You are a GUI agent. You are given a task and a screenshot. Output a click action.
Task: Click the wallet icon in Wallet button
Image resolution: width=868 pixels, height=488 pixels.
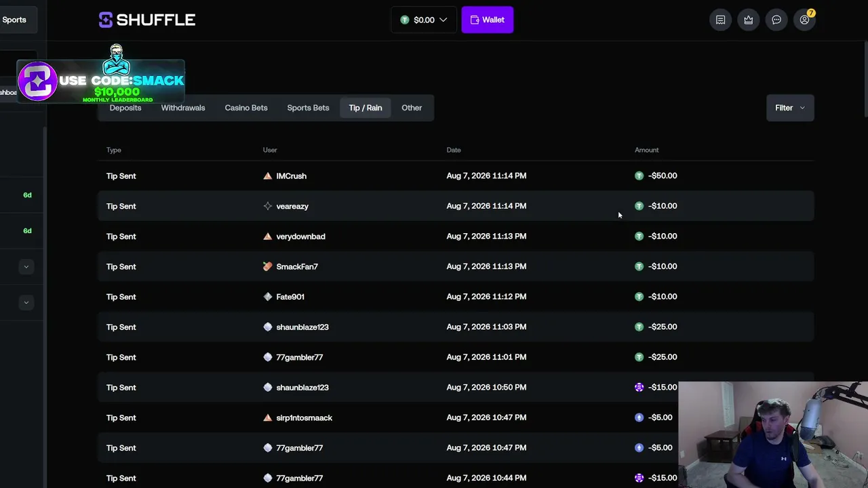coord(475,20)
